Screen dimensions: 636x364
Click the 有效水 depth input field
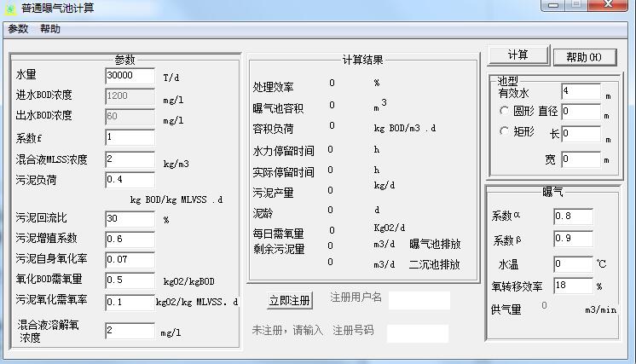click(581, 91)
